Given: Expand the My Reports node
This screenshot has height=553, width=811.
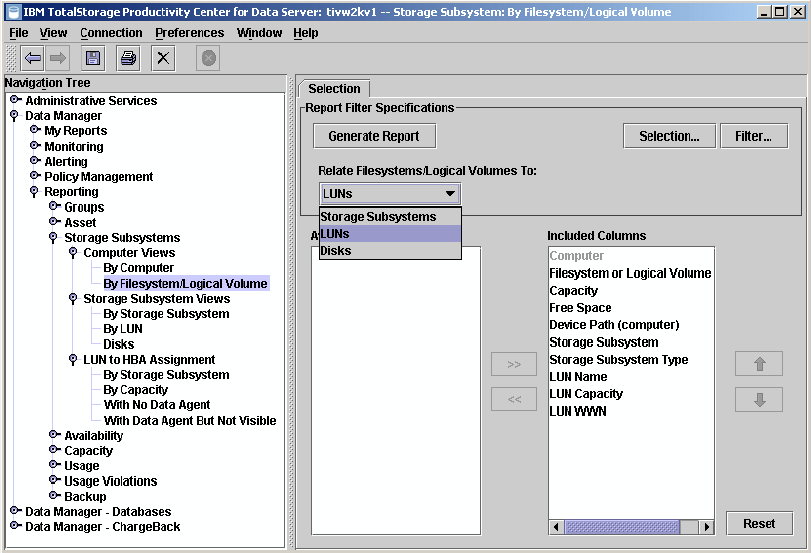Looking at the screenshot, I should pyautogui.click(x=35, y=129).
